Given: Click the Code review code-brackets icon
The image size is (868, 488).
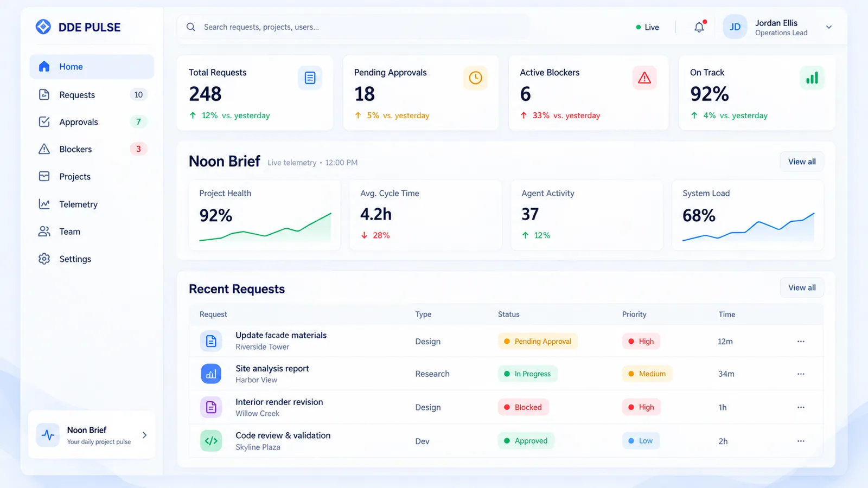Looking at the screenshot, I should point(211,441).
